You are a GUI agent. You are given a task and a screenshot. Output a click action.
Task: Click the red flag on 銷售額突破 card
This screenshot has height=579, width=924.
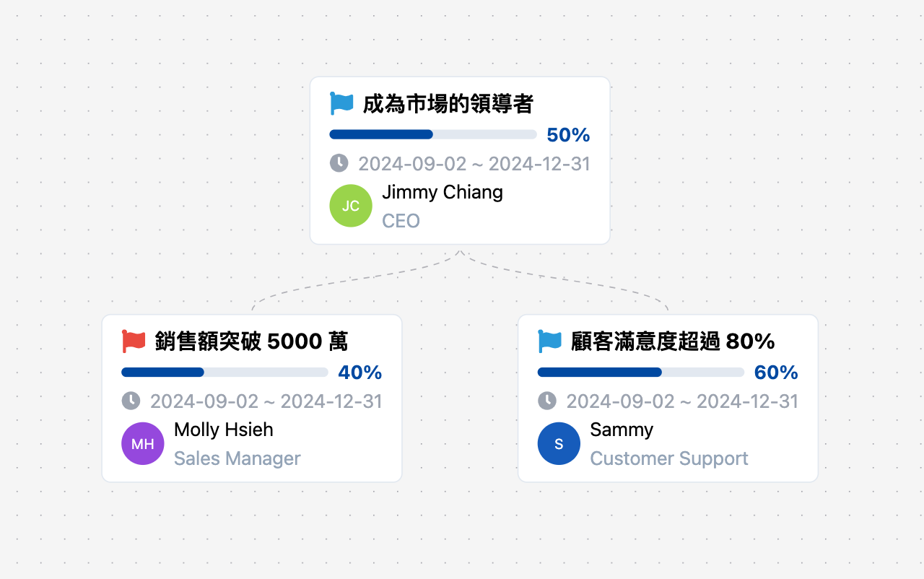point(134,341)
